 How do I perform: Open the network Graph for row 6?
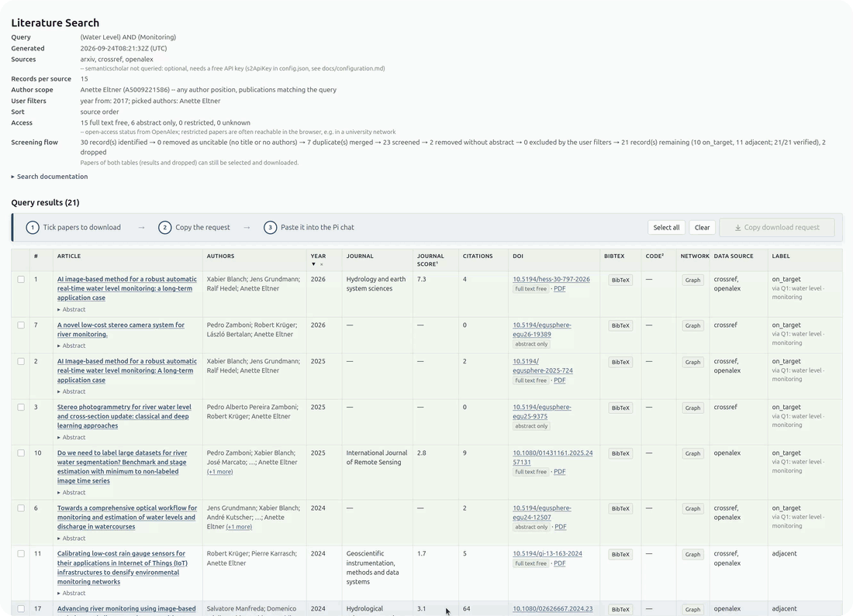[x=692, y=509]
